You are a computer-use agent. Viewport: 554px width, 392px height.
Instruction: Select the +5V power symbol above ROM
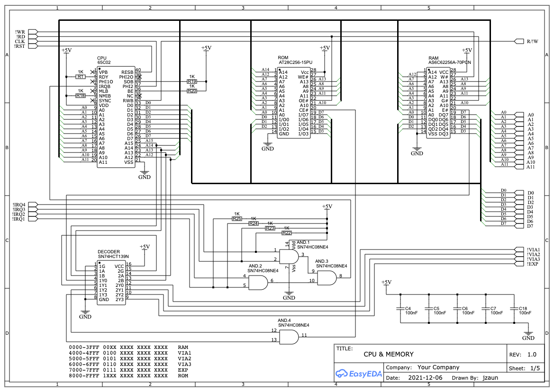(x=325, y=49)
